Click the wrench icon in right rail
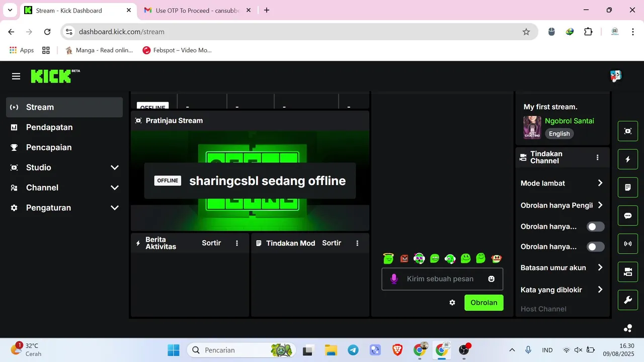644x362 pixels. pyautogui.click(x=628, y=300)
